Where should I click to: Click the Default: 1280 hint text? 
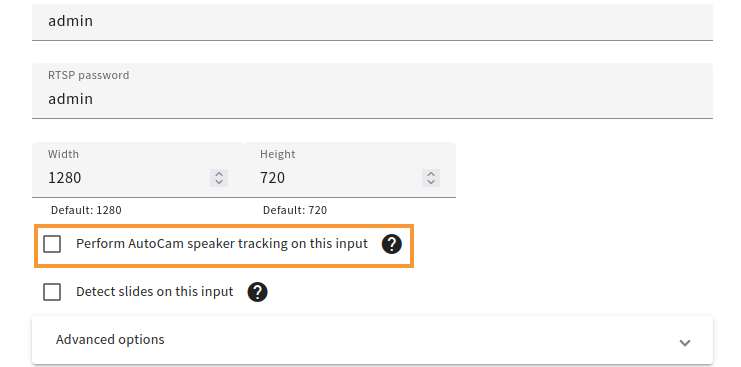pos(86,210)
